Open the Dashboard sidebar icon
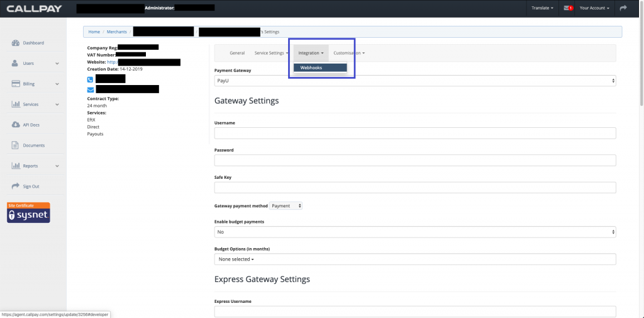644x318 pixels. point(16,43)
